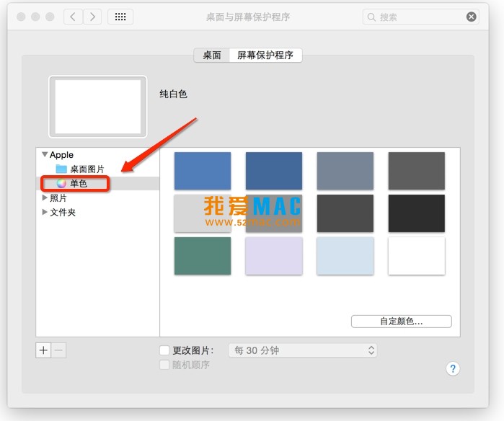Show all preferences grid icon
The width and height of the screenshot is (504, 421).
coord(120,17)
